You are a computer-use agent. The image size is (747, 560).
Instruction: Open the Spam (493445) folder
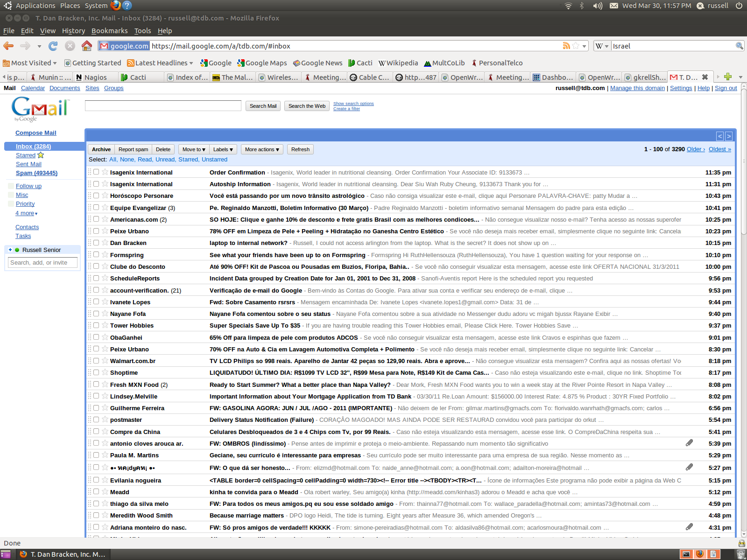36,173
